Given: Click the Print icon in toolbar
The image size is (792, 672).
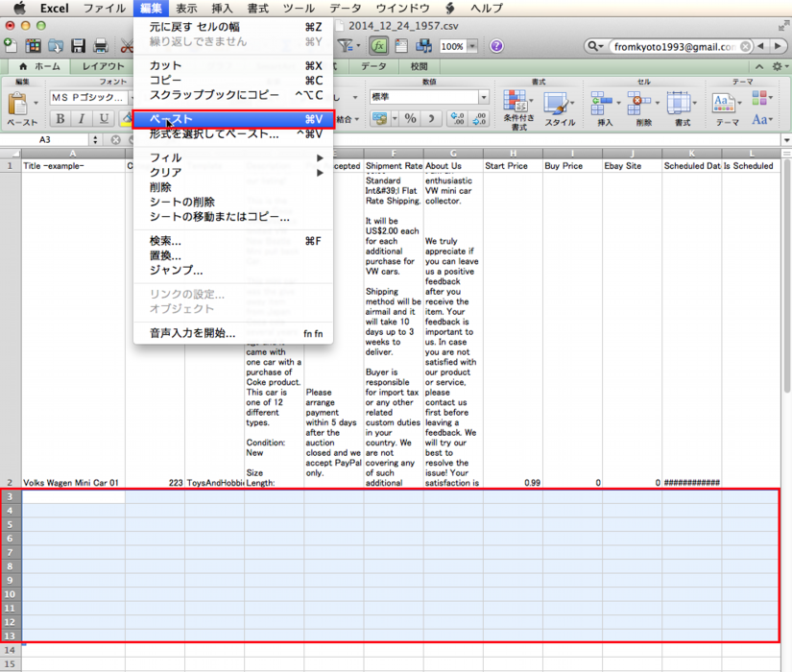Looking at the screenshot, I should tap(101, 46).
